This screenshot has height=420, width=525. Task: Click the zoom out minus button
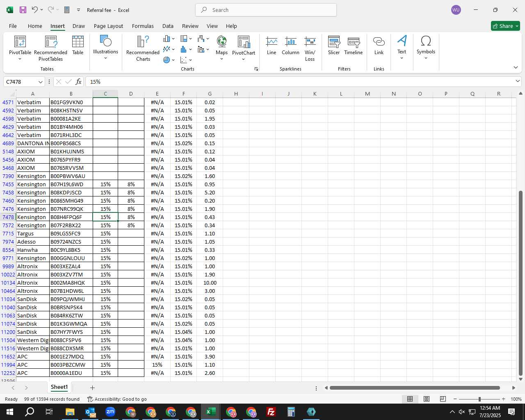(455, 399)
